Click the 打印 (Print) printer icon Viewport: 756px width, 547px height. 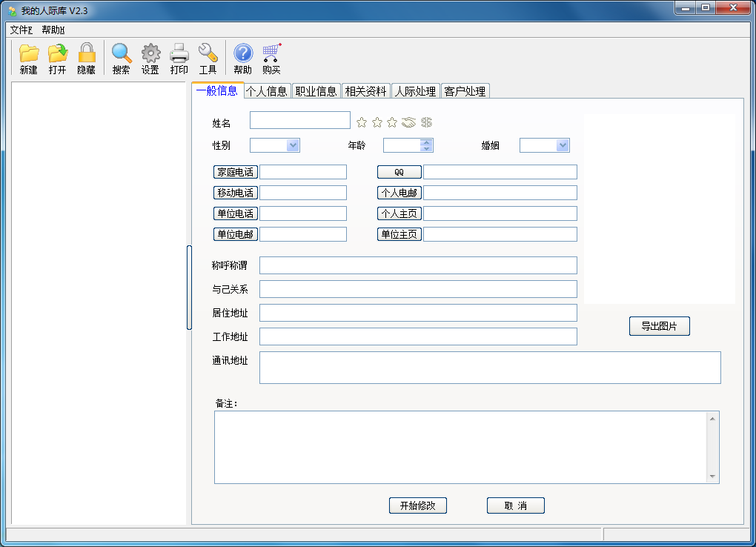click(x=179, y=59)
